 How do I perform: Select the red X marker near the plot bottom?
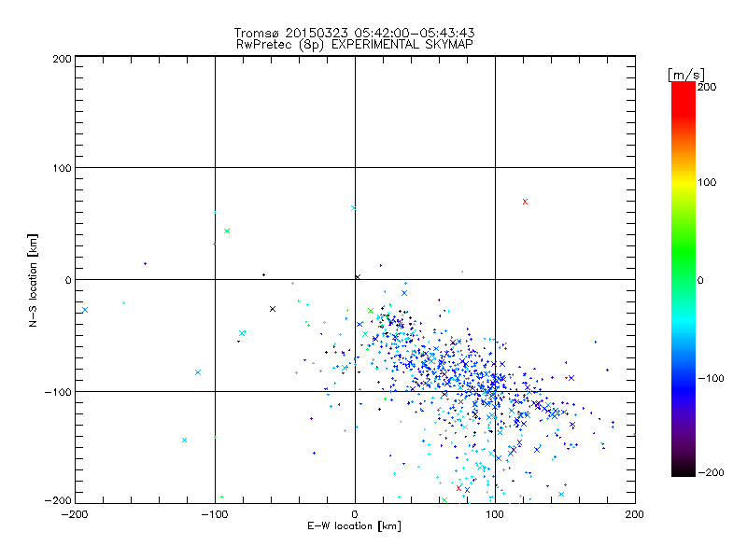click(x=458, y=488)
